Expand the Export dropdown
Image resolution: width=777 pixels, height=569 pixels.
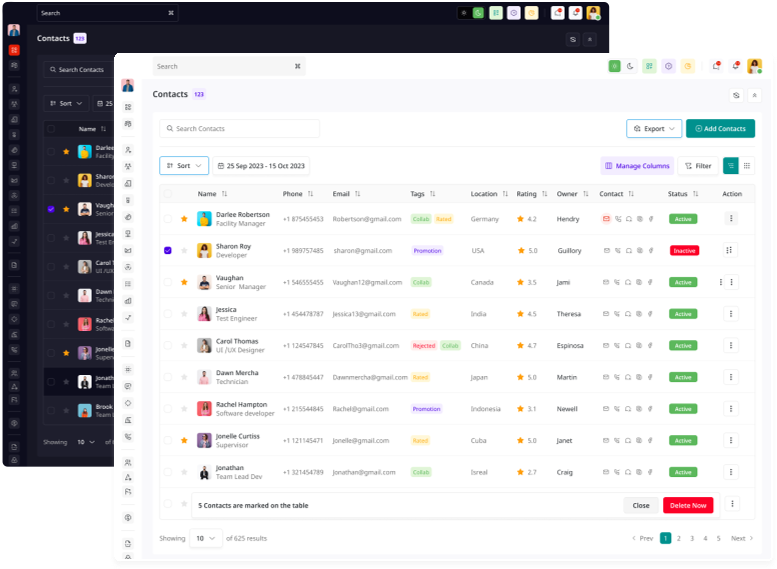pyautogui.click(x=654, y=128)
